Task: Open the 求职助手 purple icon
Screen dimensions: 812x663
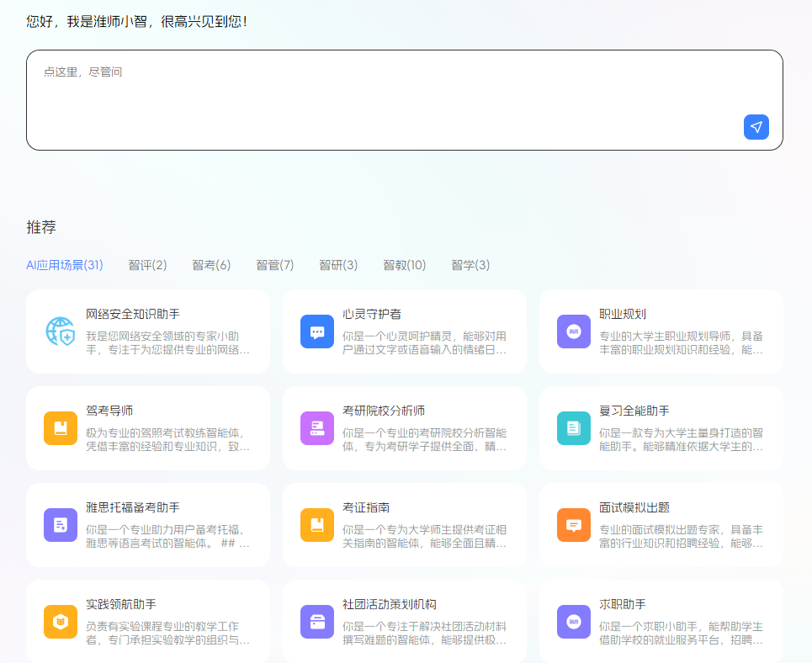Action: (573, 623)
